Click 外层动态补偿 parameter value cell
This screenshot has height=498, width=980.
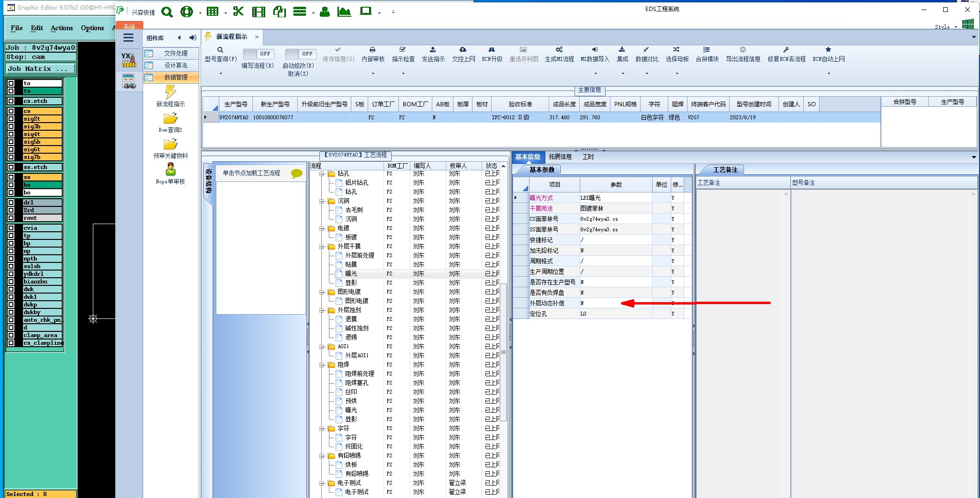(x=616, y=303)
